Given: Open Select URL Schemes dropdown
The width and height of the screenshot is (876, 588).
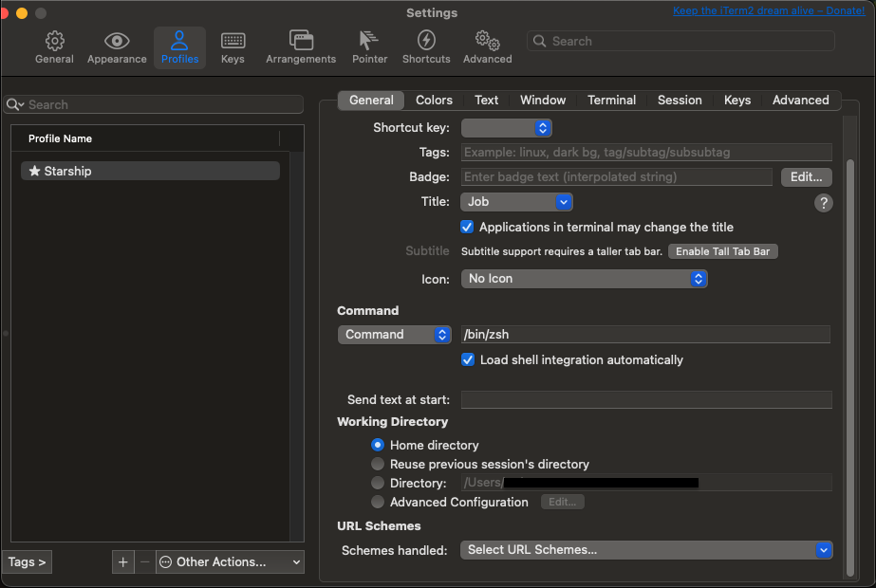Looking at the screenshot, I should click(645, 550).
